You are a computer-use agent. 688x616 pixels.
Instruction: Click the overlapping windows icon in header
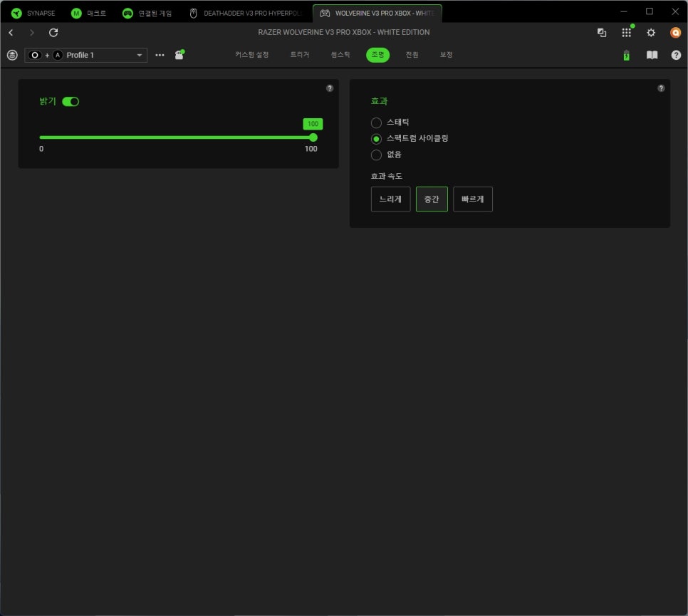tap(602, 33)
